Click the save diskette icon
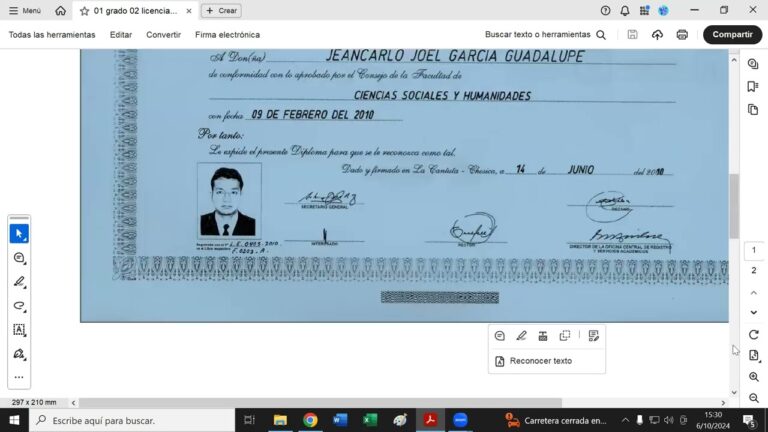This screenshot has height=432, width=768. point(632,34)
